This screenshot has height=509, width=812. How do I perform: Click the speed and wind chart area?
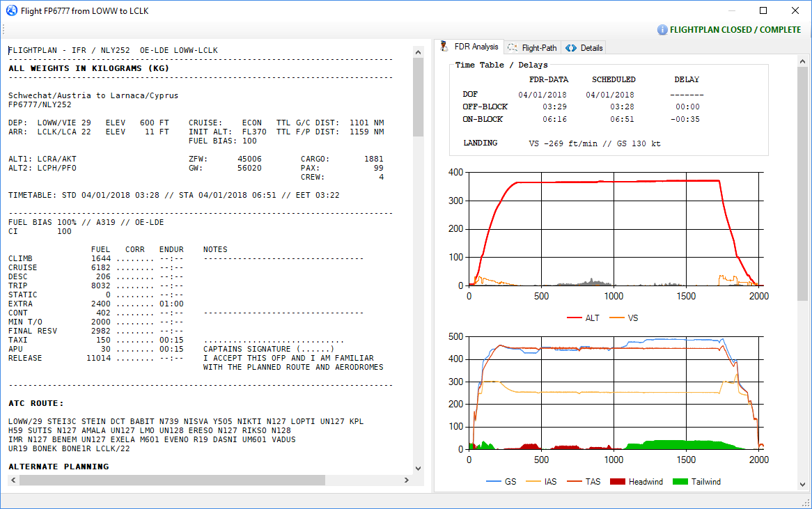(x=616, y=393)
